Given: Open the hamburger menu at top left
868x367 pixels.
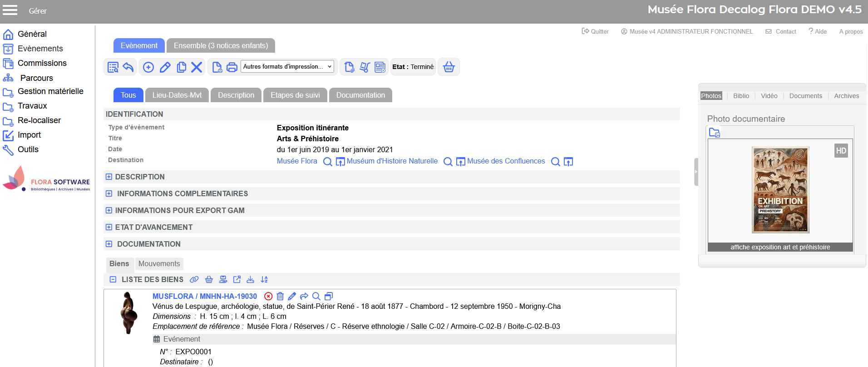Looking at the screenshot, I should [x=10, y=10].
